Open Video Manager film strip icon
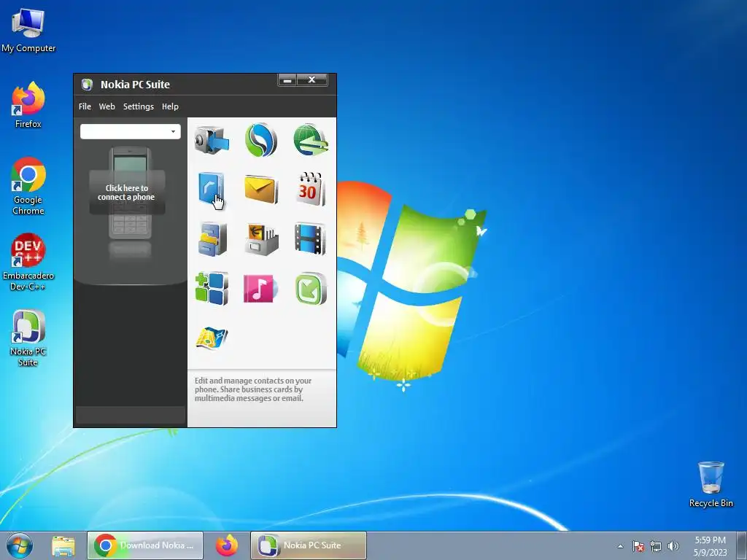 click(310, 239)
